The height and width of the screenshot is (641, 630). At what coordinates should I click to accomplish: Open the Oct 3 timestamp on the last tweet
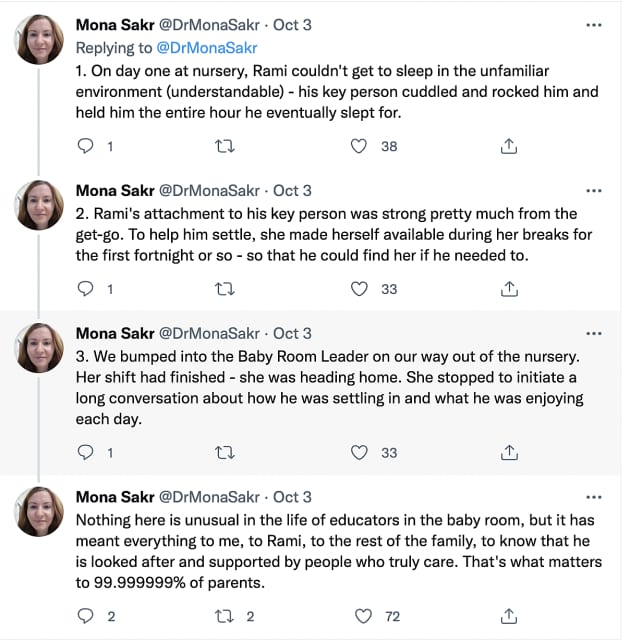(x=292, y=497)
